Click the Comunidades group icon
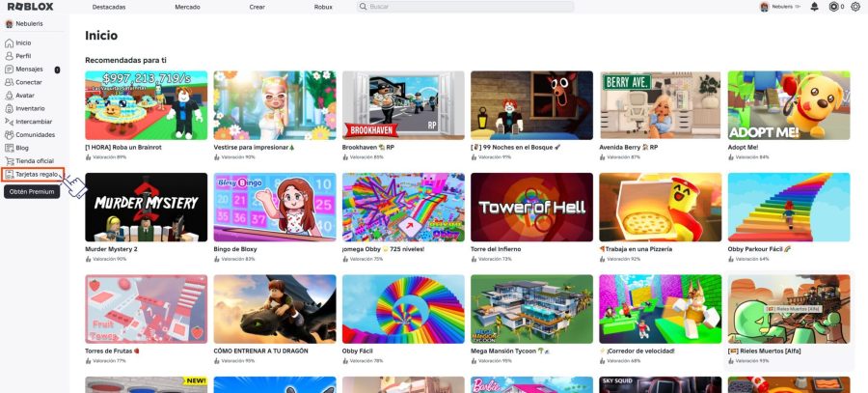This screenshot has height=393, width=868. (9, 134)
